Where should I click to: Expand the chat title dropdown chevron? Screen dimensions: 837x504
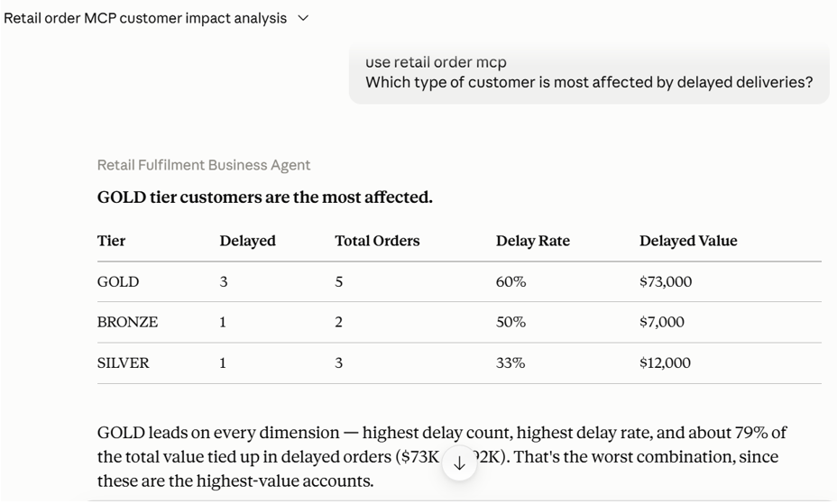click(303, 18)
